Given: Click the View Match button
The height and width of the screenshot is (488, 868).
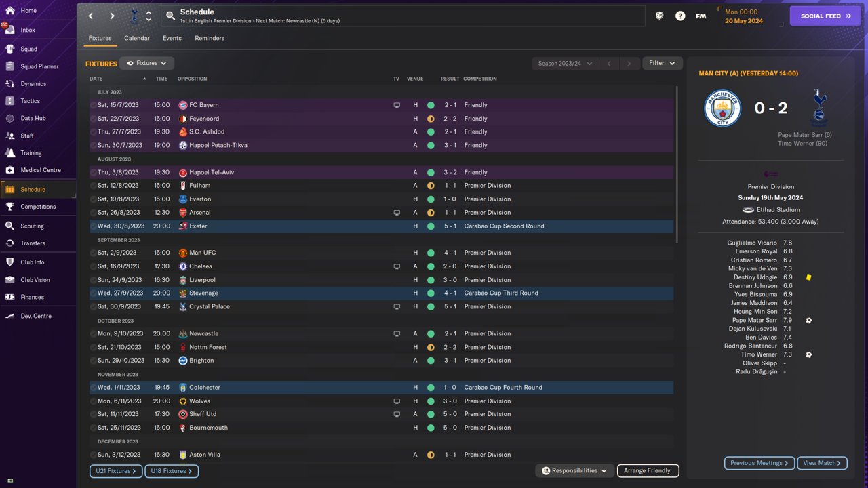Looking at the screenshot, I should pos(822,463).
